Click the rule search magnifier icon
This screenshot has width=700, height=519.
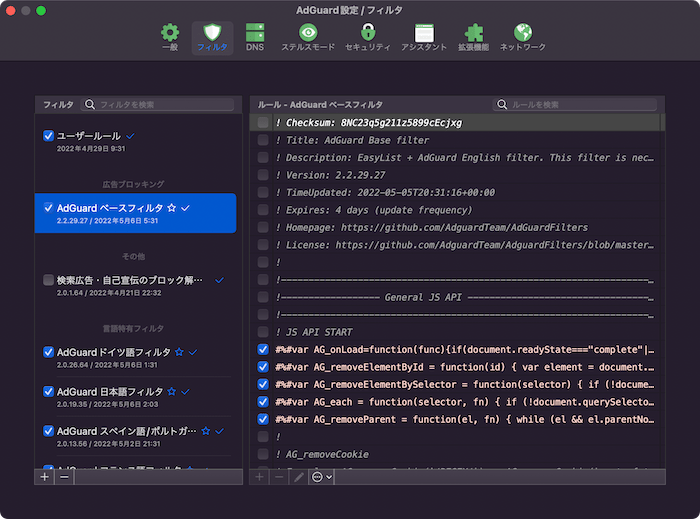pos(502,104)
